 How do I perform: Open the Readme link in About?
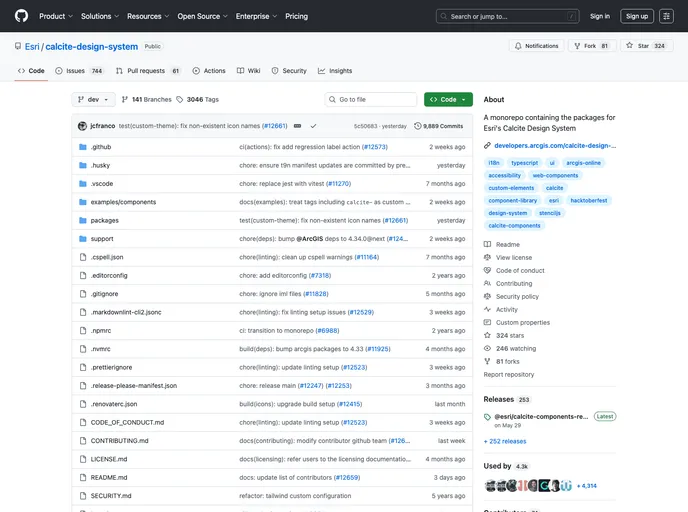point(502,244)
